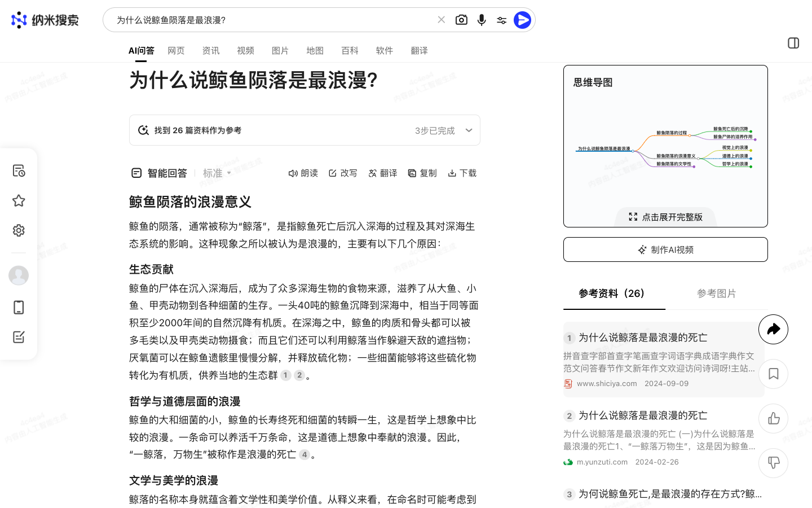Click the 文学与美学的浪漫 subheading
The width and height of the screenshot is (812, 508).
(x=174, y=480)
